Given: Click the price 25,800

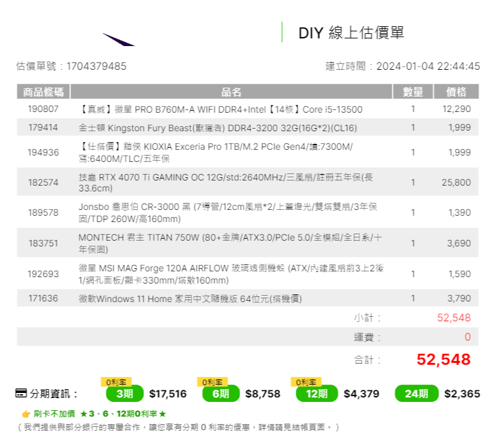Looking at the screenshot, I should 456,182.
